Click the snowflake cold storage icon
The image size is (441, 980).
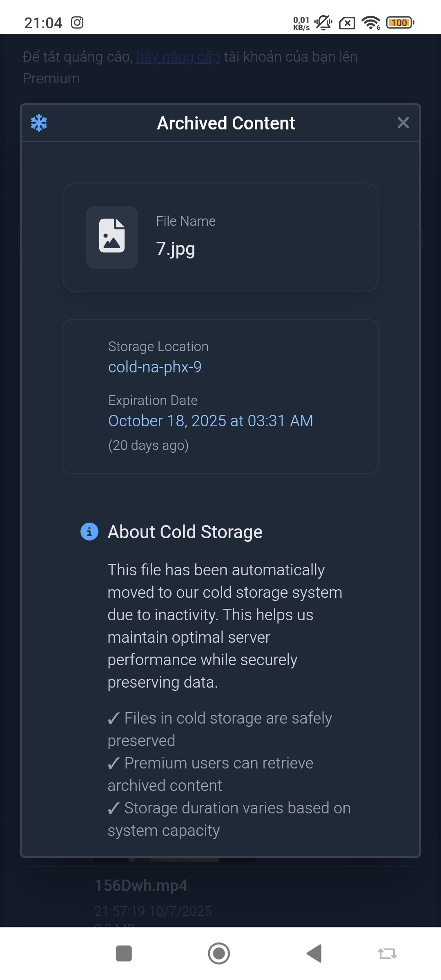pyautogui.click(x=39, y=123)
